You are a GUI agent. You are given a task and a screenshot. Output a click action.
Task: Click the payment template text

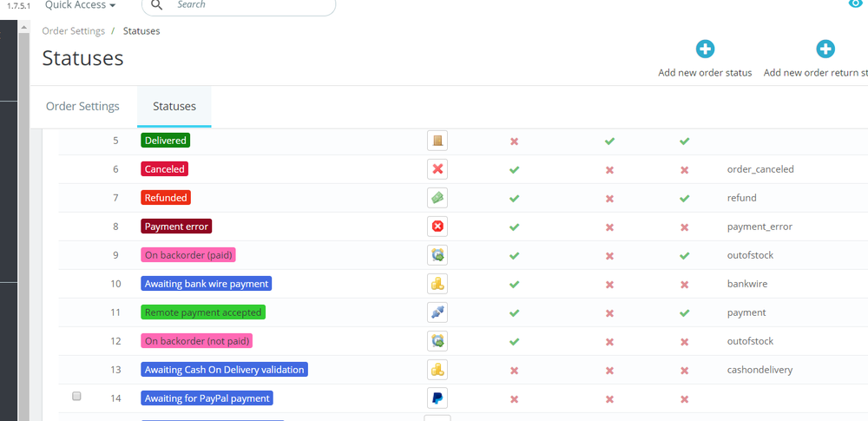(746, 312)
